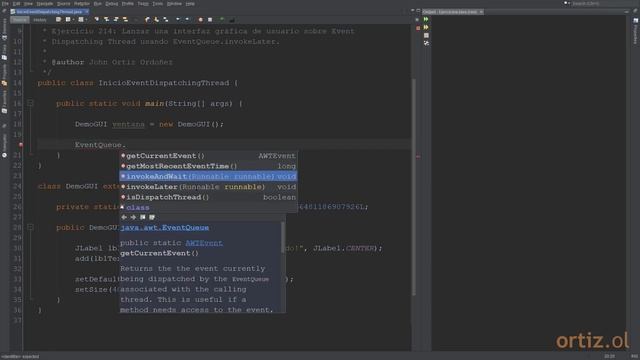Image resolution: width=640 pixels, height=360 pixels.
Task: Click the Comment code toolbar icon
Action: 222,20
